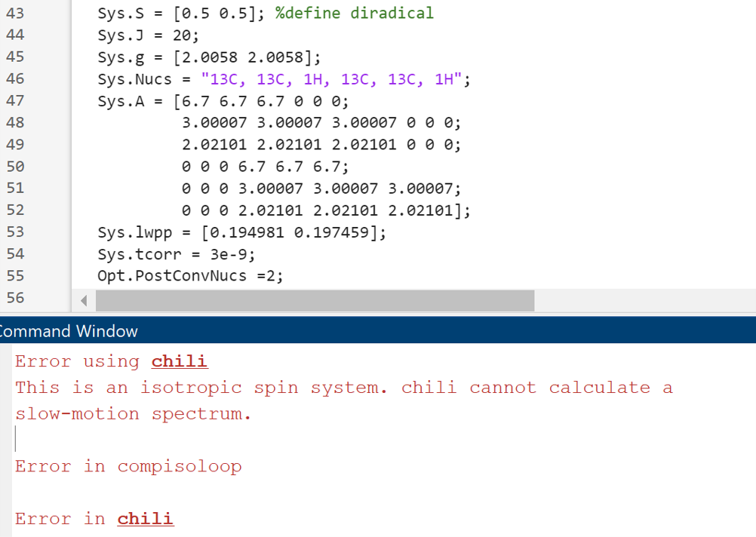Screen dimensions: 756x537
Task: Click line number 47 in the gutter
Action: 15,101
